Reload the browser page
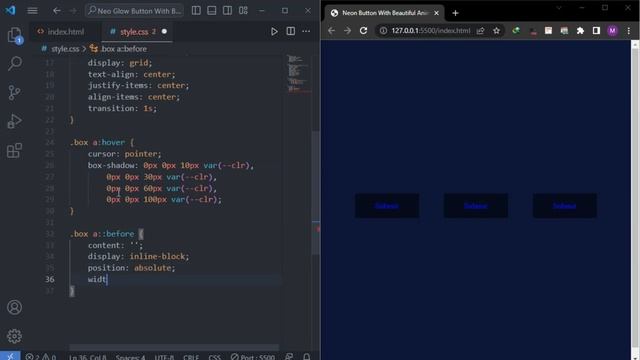Viewport: 640px width, 360px height. tap(363, 31)
